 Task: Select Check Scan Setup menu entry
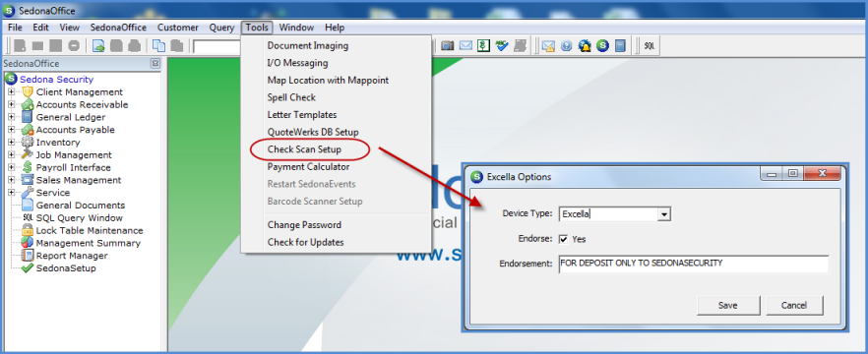304,149
